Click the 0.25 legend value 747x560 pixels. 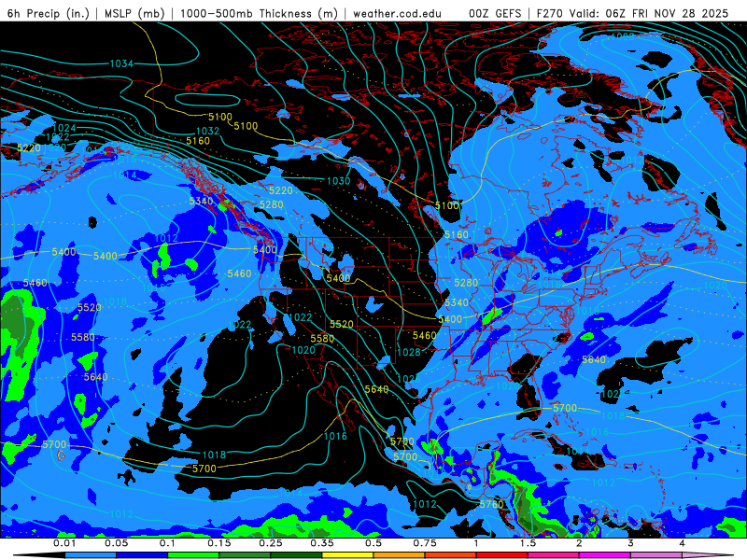pyautogui.click(x=271, y=543)
